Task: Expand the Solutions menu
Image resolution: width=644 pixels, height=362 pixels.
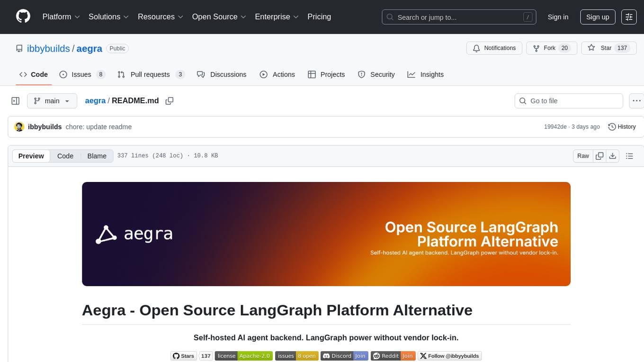Action: (108, 17)
